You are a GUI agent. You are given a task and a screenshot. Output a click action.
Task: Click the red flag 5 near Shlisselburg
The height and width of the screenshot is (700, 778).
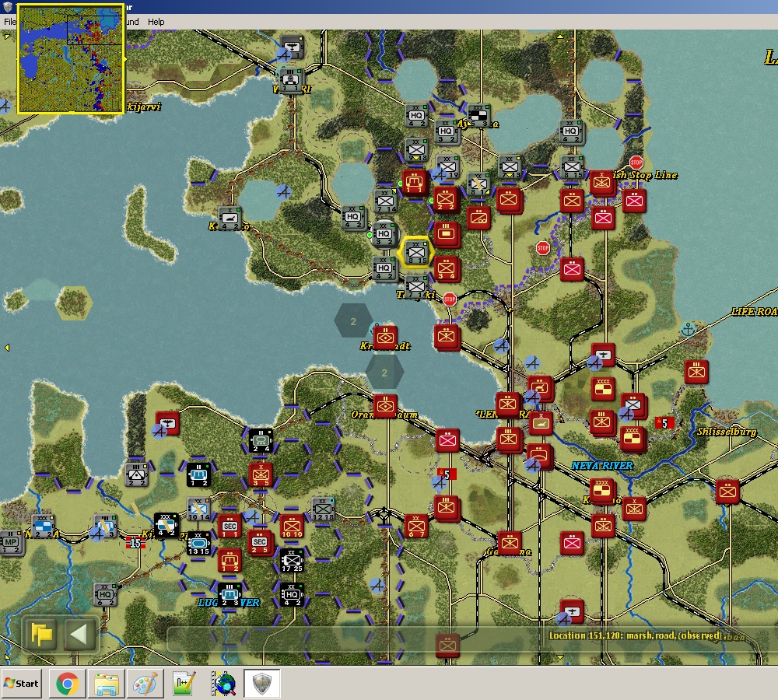(664, 423)
